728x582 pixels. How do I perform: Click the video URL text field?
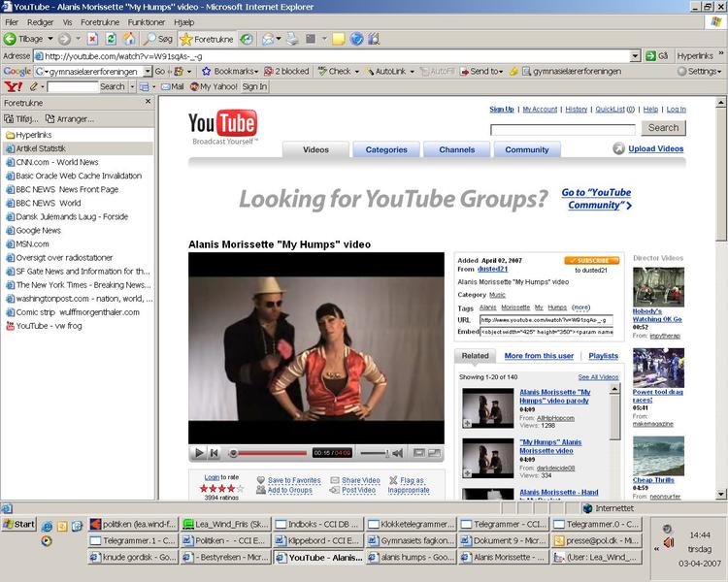click(546, 320)
